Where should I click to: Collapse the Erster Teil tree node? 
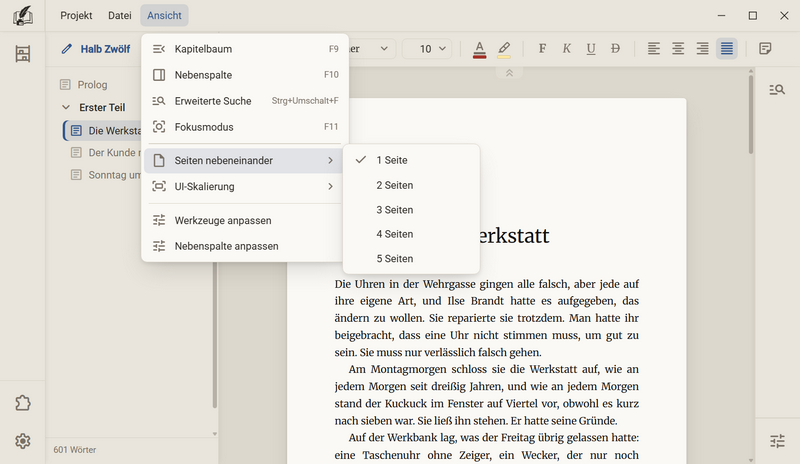[66, 108]
